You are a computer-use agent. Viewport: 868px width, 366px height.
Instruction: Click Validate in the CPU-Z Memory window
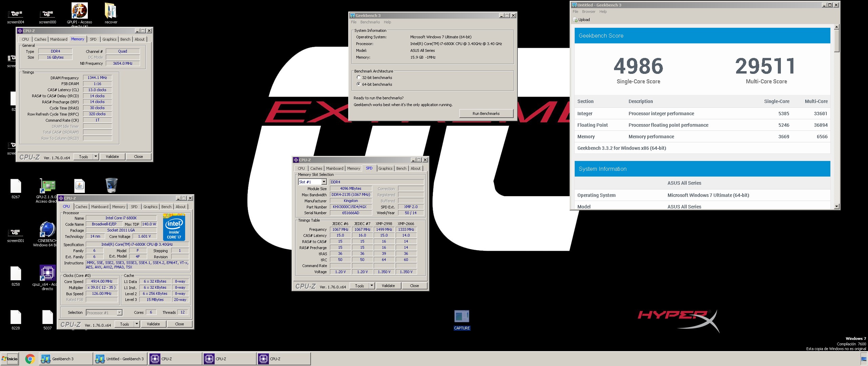click(112, 157)
